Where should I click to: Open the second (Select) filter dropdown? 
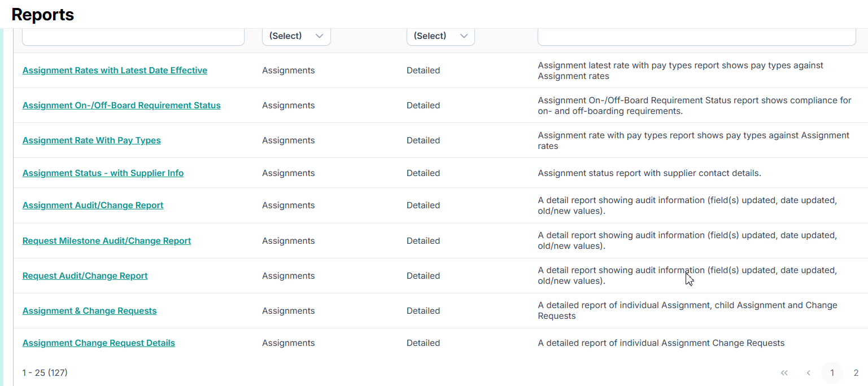click(440, 35)
